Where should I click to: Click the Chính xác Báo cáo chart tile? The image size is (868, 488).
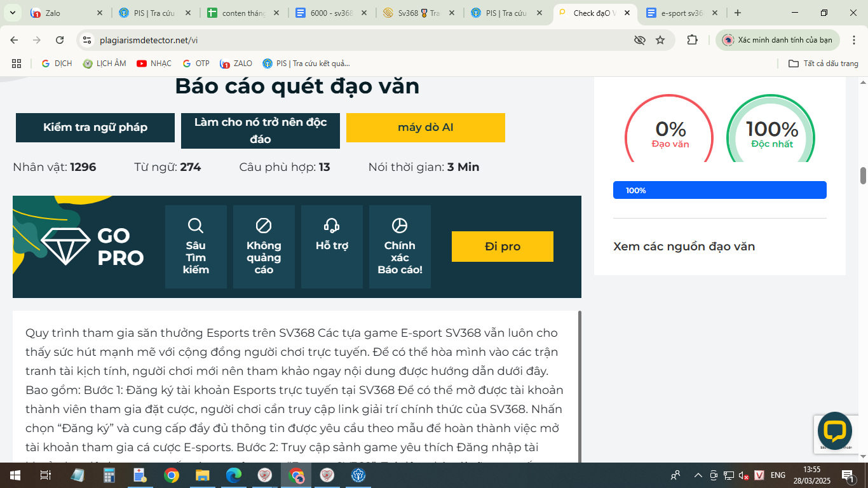point(400,247)
